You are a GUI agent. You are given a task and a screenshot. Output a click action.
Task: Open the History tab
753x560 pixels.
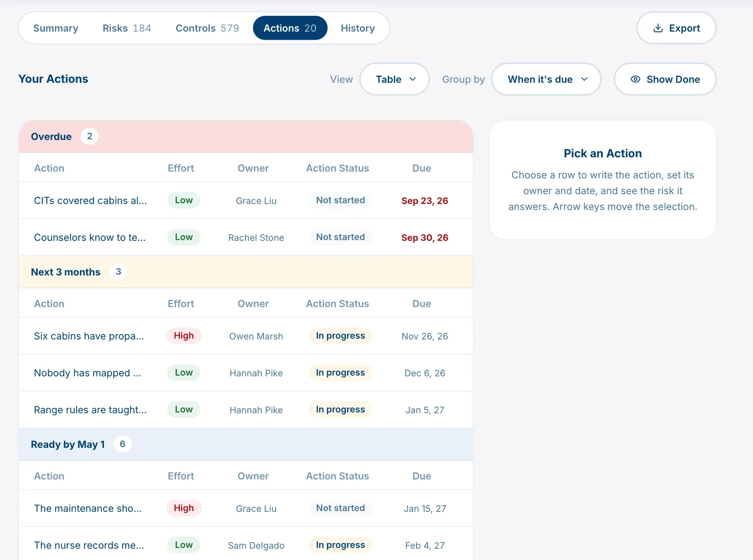pyautogui.click(x=358, y=28)
